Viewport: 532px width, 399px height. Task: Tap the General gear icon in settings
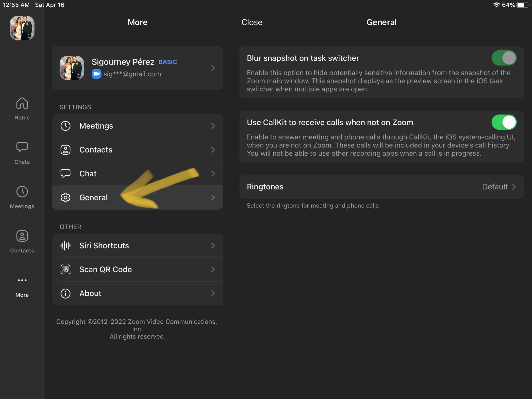[x=66, y=198]
